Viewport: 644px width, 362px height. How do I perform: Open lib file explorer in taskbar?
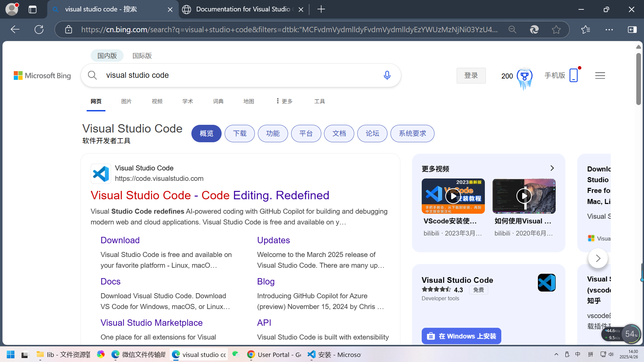[63, 355]
